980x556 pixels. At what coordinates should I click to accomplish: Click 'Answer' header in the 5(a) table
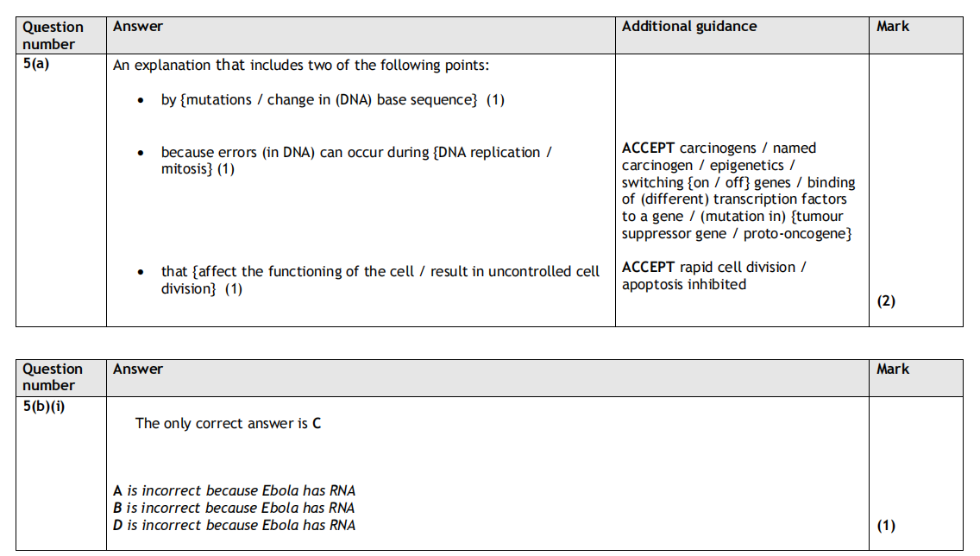138,27
